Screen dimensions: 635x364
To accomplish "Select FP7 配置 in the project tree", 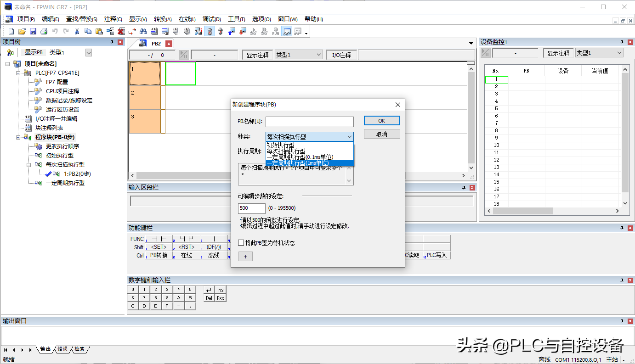I will point(57,82).
